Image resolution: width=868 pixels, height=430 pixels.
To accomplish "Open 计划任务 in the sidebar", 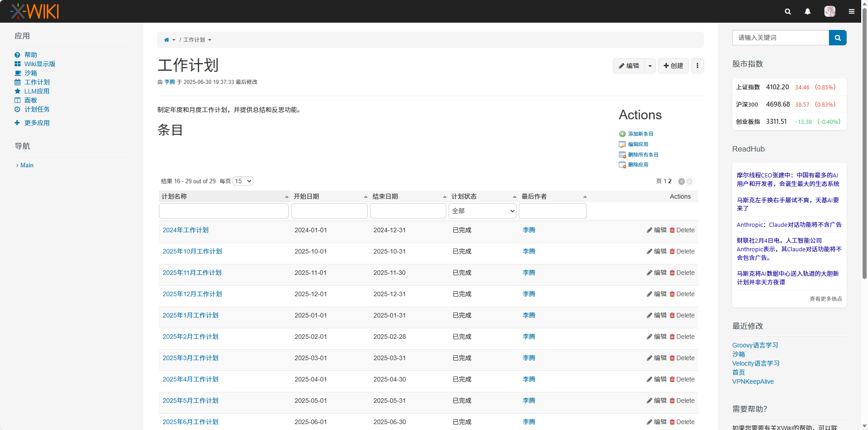I will pyautogui.click(x=37, y=109).
